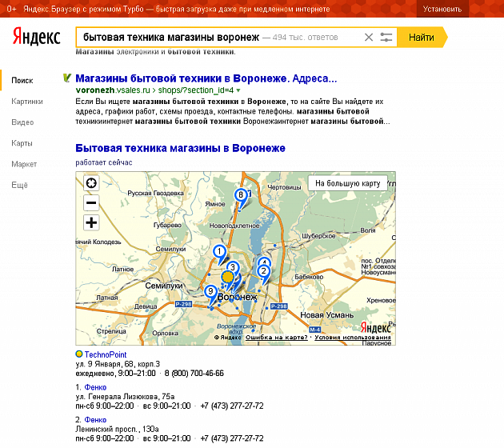This screenshot has width=504, height=448.
Task: Open advanced search settings sliders icon
Action: coord(386,38)
